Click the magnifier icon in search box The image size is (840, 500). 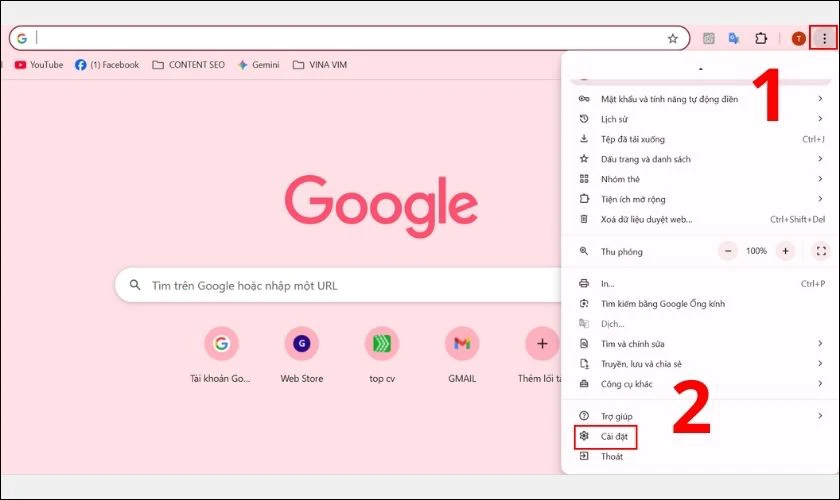coord(135,285)
